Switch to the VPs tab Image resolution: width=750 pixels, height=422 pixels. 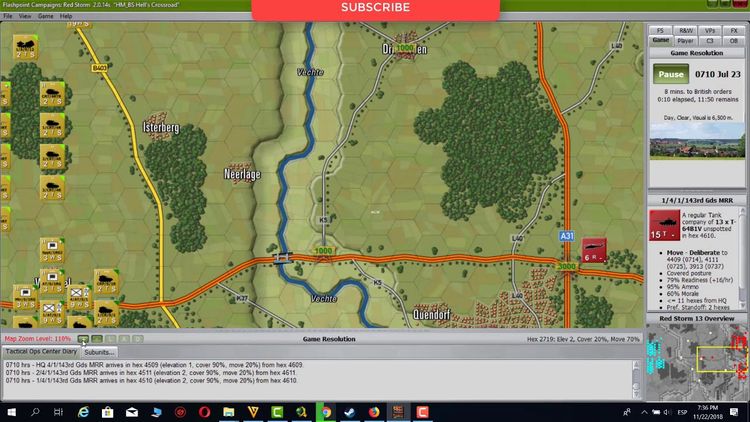710,31
